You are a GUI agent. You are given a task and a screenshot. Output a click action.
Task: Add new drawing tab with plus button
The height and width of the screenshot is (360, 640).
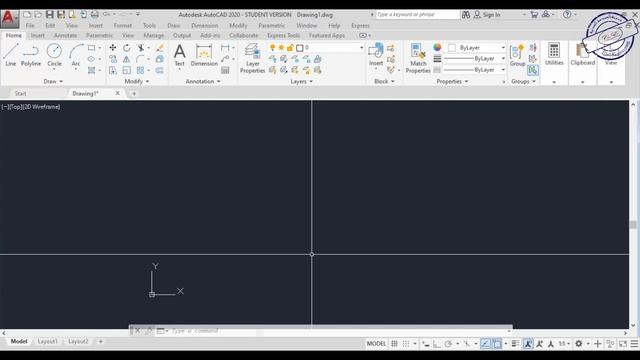point(133,93)
